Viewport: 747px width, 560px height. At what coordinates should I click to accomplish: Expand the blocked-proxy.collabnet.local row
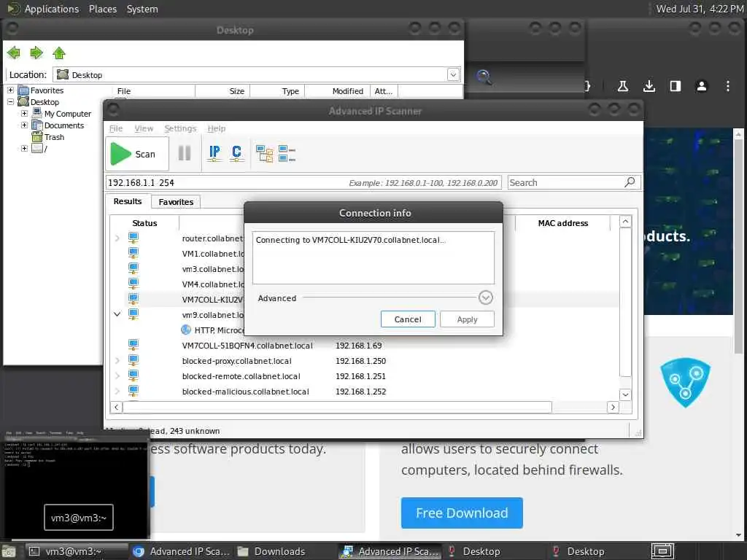click(117, 360)
